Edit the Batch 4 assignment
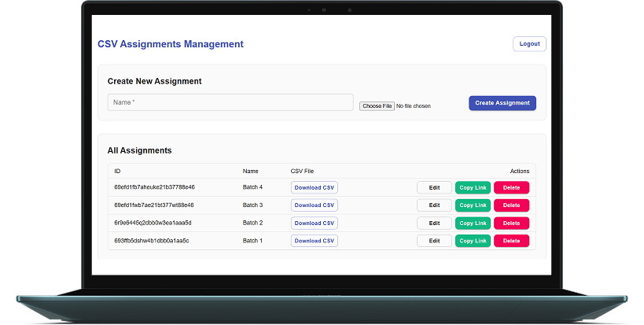The image size is (644, 325). click(x=434, y=187)
